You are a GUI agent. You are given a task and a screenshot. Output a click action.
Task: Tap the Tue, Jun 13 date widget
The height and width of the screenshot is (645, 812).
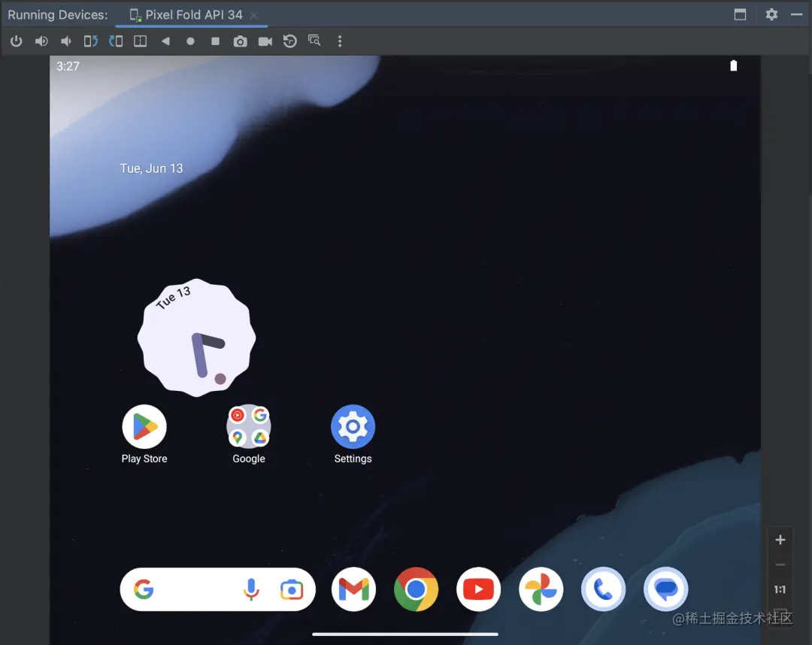point(151,168)
